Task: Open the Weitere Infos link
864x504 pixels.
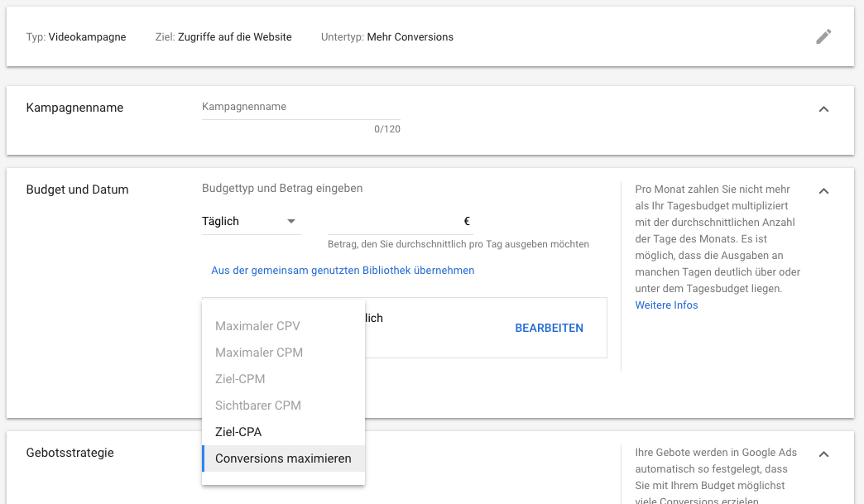Action: coord(666,305)
